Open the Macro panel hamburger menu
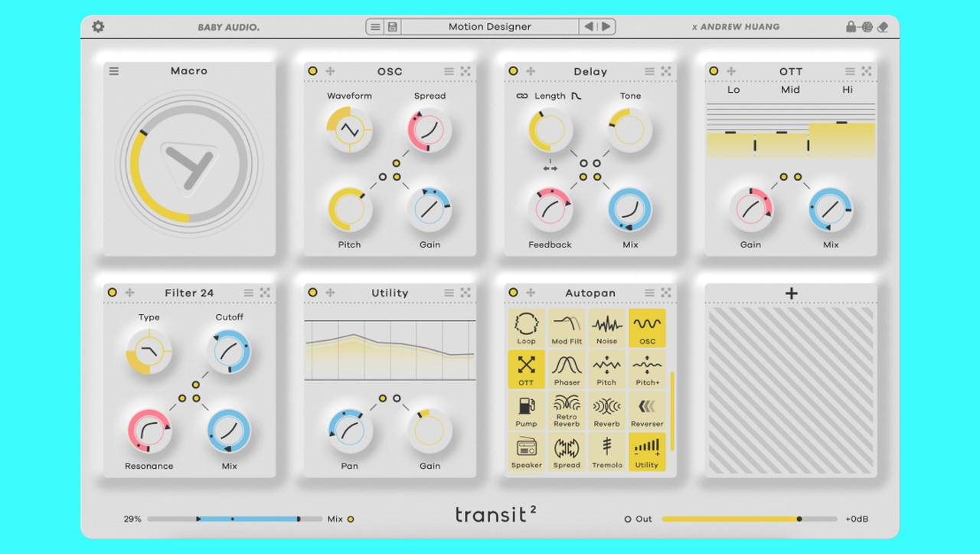The image size is (980, 554). 114,71
